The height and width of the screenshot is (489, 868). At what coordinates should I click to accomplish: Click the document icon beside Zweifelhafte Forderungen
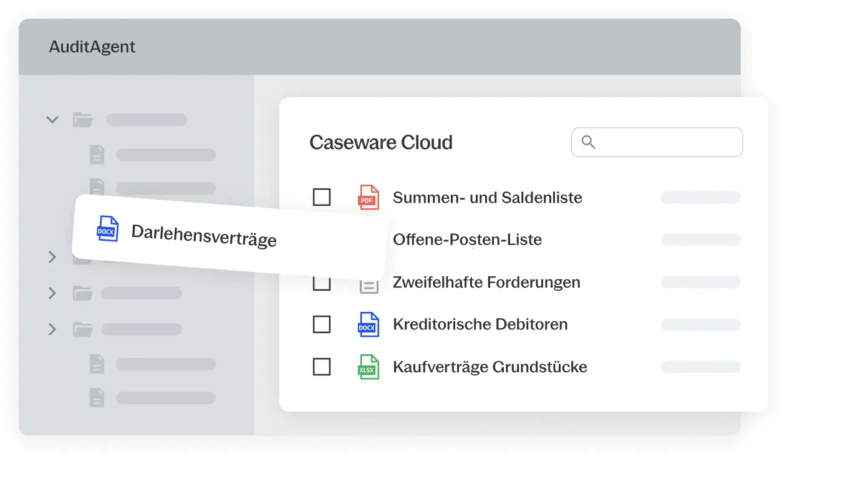369,286
